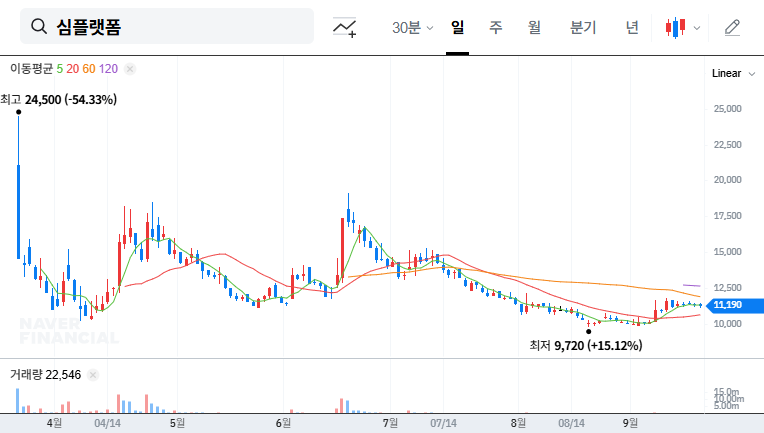This screenshot has width=764, height=433.
Task: Click the 최고 24,500 high price label
Action: pyautogui.click(x=58, y=100)
